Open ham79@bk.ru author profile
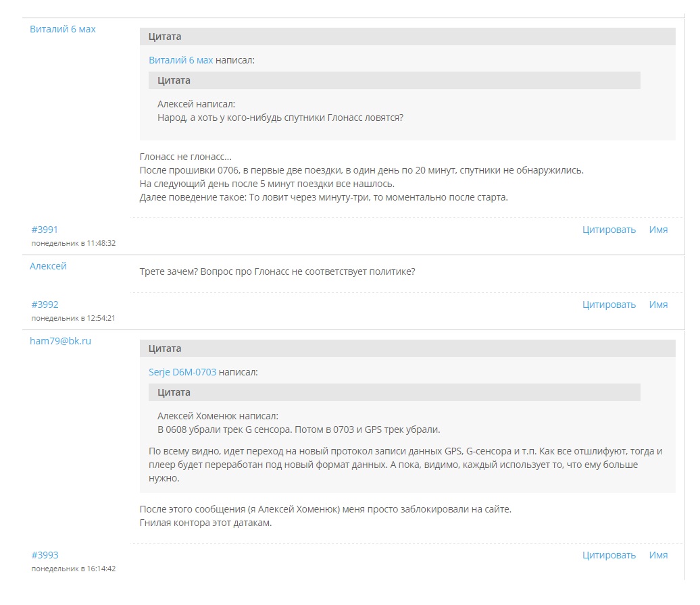The image size is (700, 605). (60, 341)
